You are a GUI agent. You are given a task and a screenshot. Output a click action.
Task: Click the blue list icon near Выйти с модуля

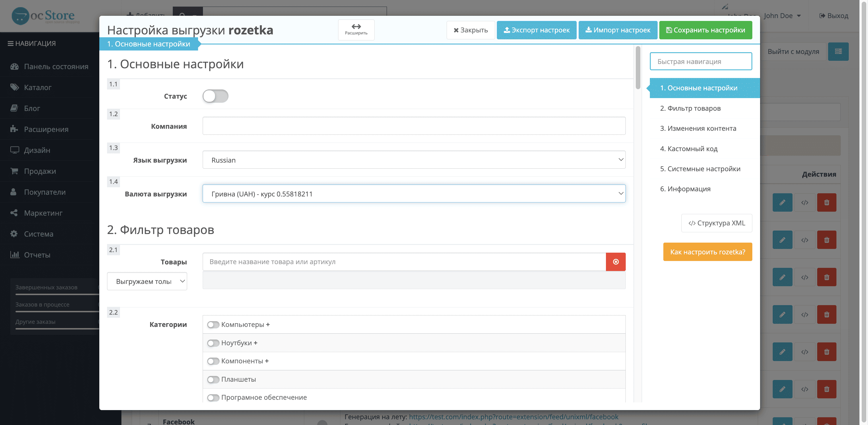coord(838,52)
